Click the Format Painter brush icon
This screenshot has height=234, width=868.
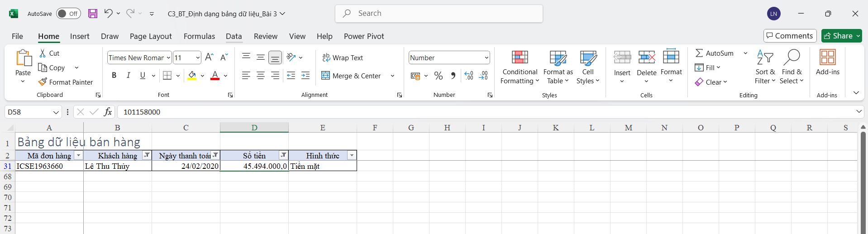pos(43,82)
